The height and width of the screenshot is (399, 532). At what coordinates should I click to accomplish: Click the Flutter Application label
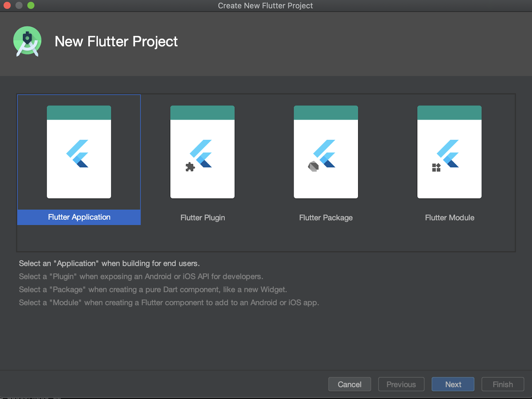(x=79, y=217)
